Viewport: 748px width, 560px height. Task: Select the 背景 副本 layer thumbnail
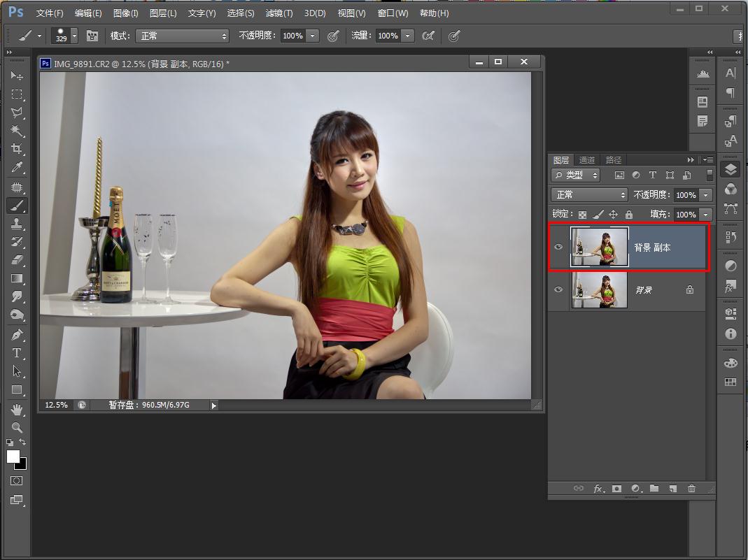point(600,247)
